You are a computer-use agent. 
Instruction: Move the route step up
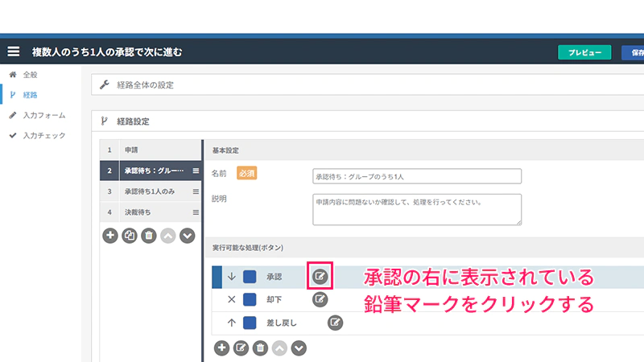168,236
